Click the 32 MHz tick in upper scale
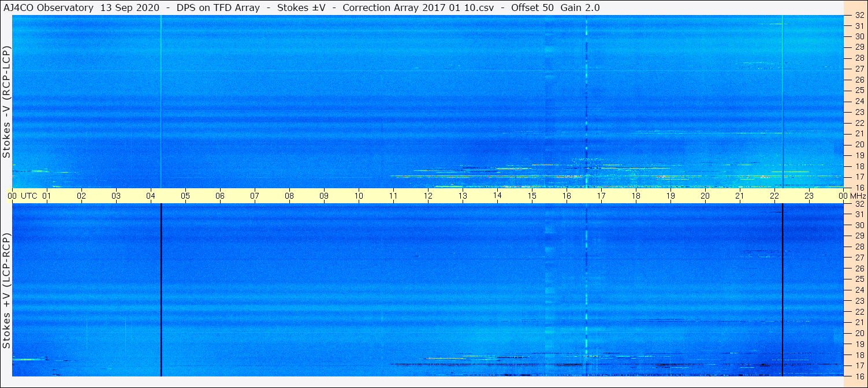Viewport: 868px width, 388px height. pyautogui.click(x=859, y=16)
